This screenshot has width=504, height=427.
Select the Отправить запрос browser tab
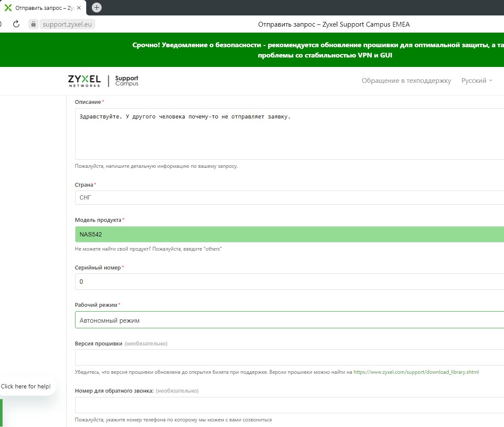[43, 8]
